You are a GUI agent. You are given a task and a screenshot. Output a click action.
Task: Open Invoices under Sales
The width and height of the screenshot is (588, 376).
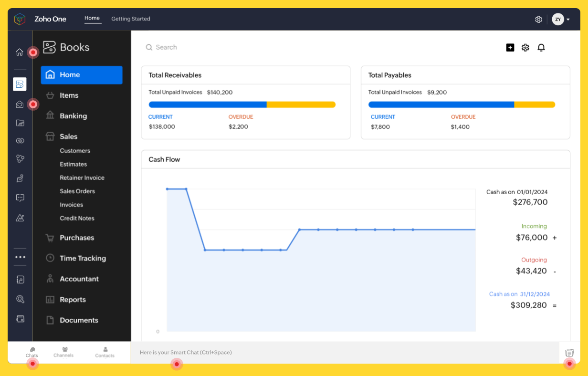point(72,205)
